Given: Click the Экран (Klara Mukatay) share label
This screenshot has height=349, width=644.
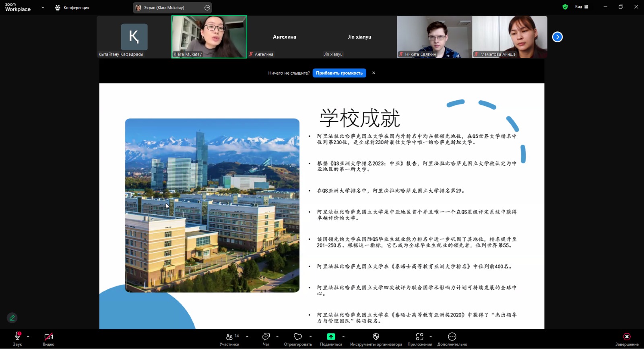Looking at the screenshot, I should (x=164, y=8).
